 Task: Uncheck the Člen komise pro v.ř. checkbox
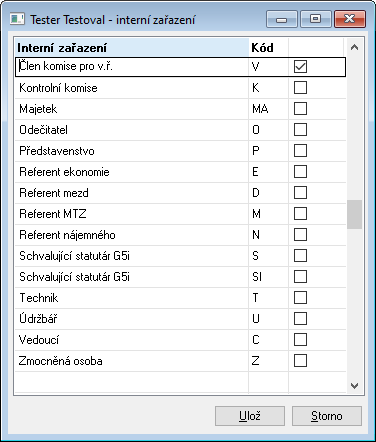point(300,67)
